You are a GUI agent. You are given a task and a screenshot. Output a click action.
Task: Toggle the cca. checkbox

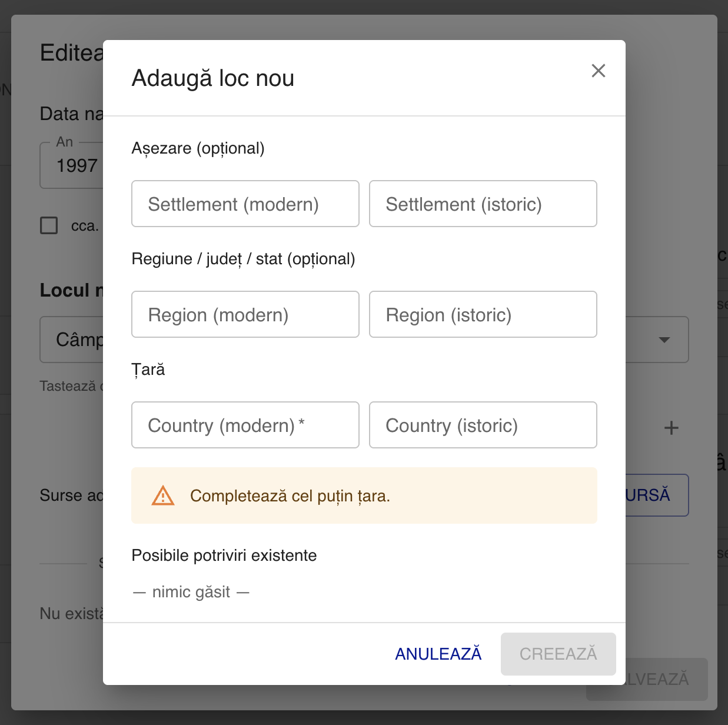[49, 225]
